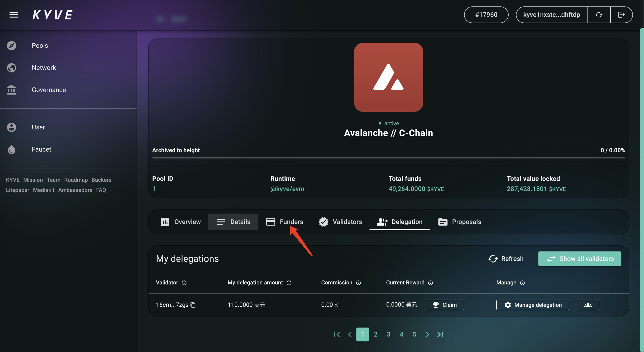The height and width of the screenshot is (352, 644).
Task: Open the @kyve/evm runtime link
Action: click(287, 189)
